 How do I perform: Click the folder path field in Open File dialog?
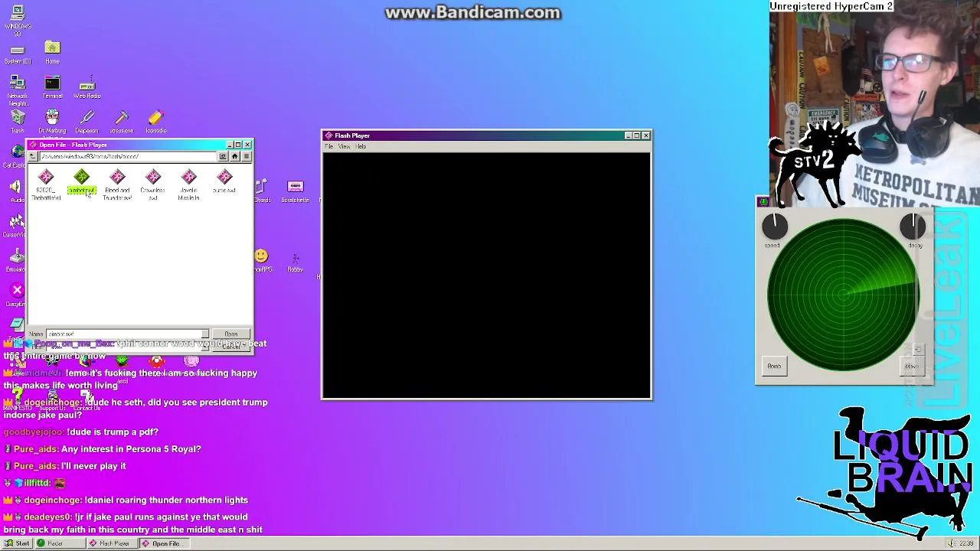pos(128,157)
